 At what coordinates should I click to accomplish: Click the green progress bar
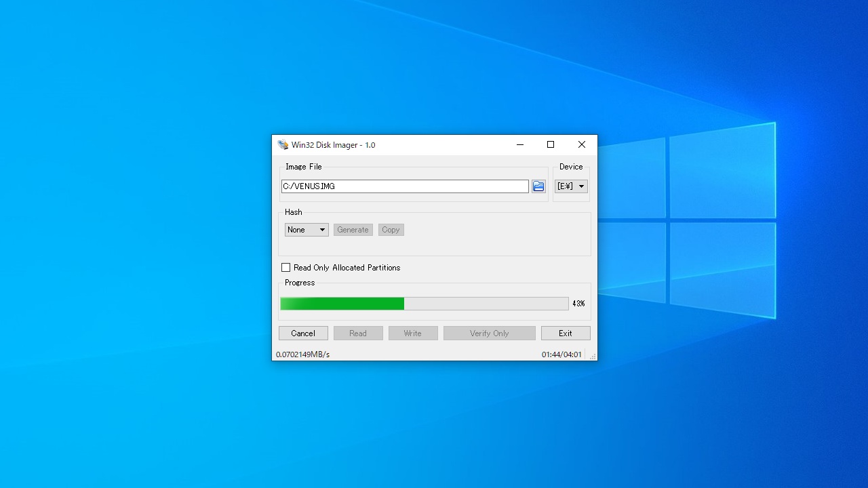pyautogui.click(x=425, y=304)
